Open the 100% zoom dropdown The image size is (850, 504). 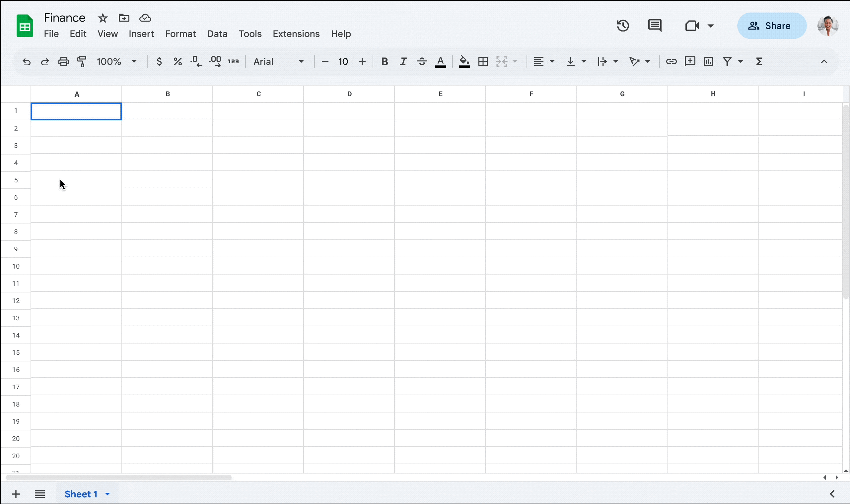116,61
